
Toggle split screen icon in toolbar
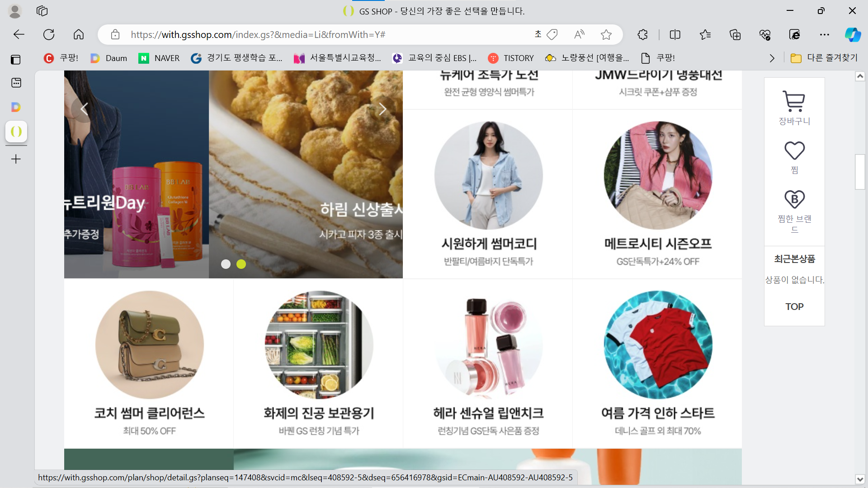pos(675,34)
